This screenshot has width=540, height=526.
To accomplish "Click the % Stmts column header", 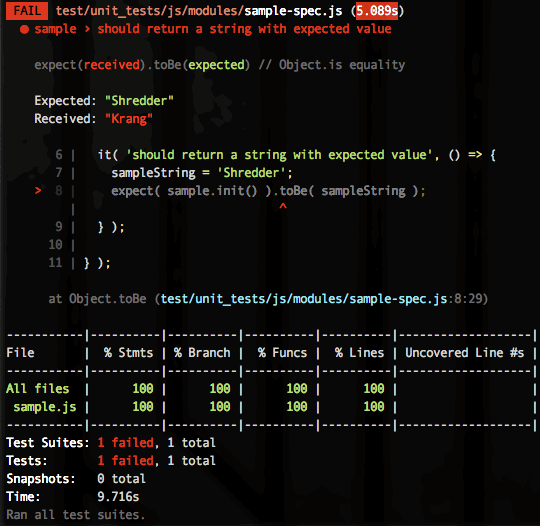I will (x=128, y=352).
